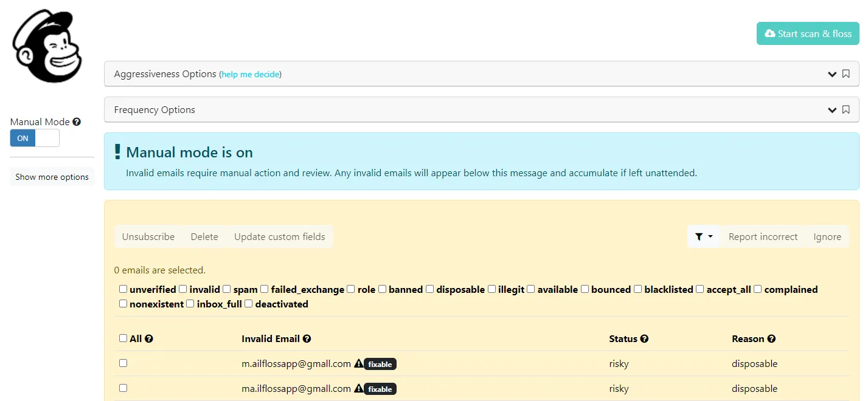Check the complained filter checkbox
The image size is (868, 401).
[758, 289]
